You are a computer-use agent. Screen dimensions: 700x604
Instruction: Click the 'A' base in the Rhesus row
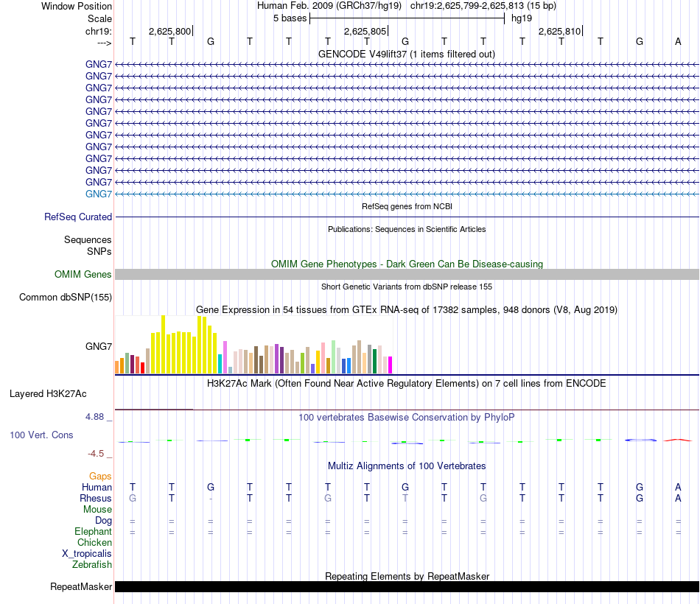click(678, 498)
